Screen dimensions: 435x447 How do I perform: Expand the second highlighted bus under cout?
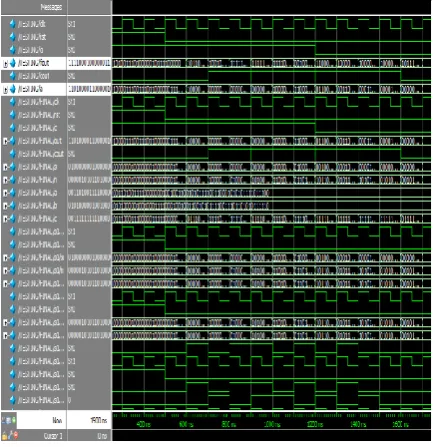pyautogui.click(x=5, y=89)
